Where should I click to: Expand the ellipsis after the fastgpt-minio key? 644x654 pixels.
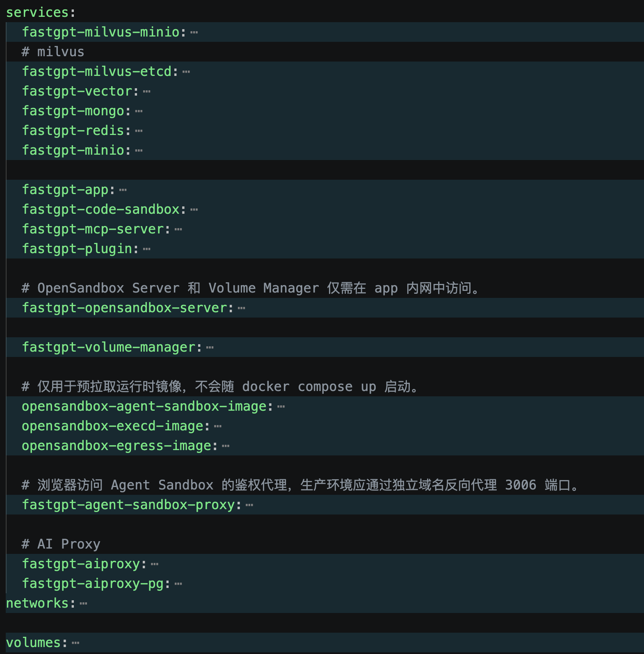coord(139,151)
